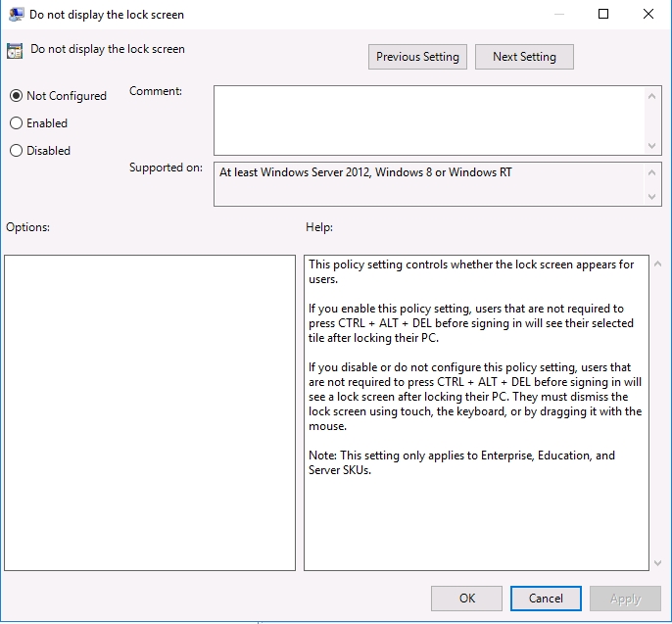Select the Not Configured radio button
Image resolution: width=672 pixels, height=624 pixels.
[x=16, y=96]
